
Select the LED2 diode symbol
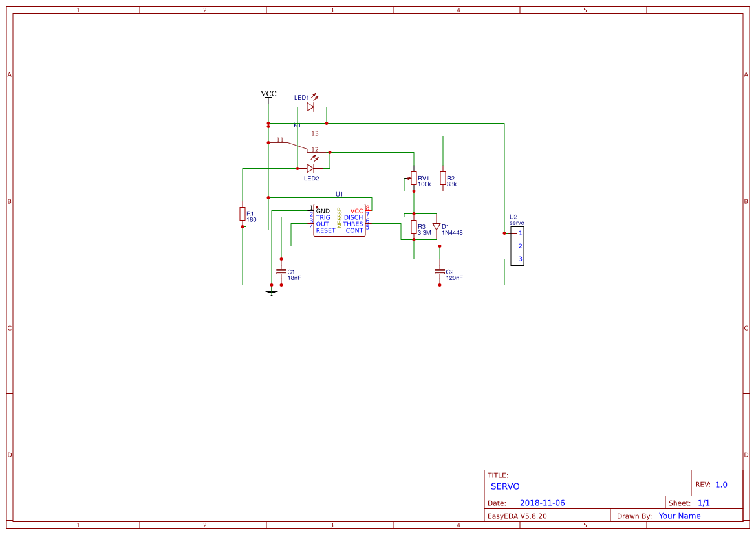[x=310, y=168]
